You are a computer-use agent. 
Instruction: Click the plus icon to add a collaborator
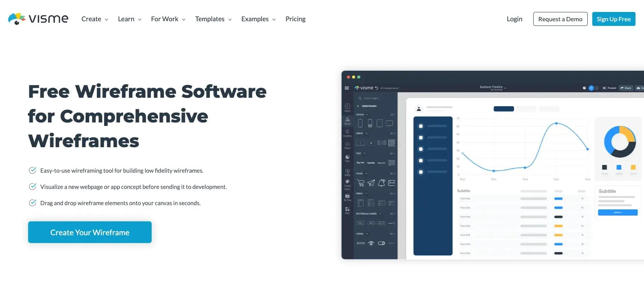[597, 88]
